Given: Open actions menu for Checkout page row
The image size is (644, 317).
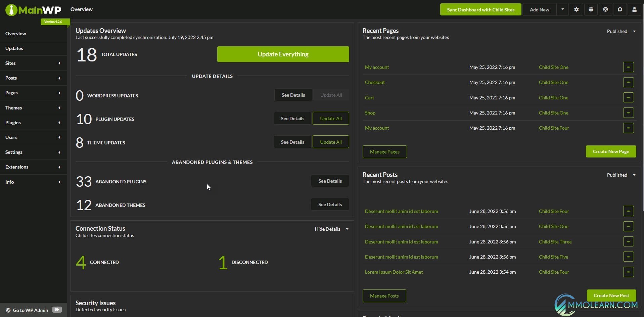Looking at the screenshot, I should (x=628, y=82).
